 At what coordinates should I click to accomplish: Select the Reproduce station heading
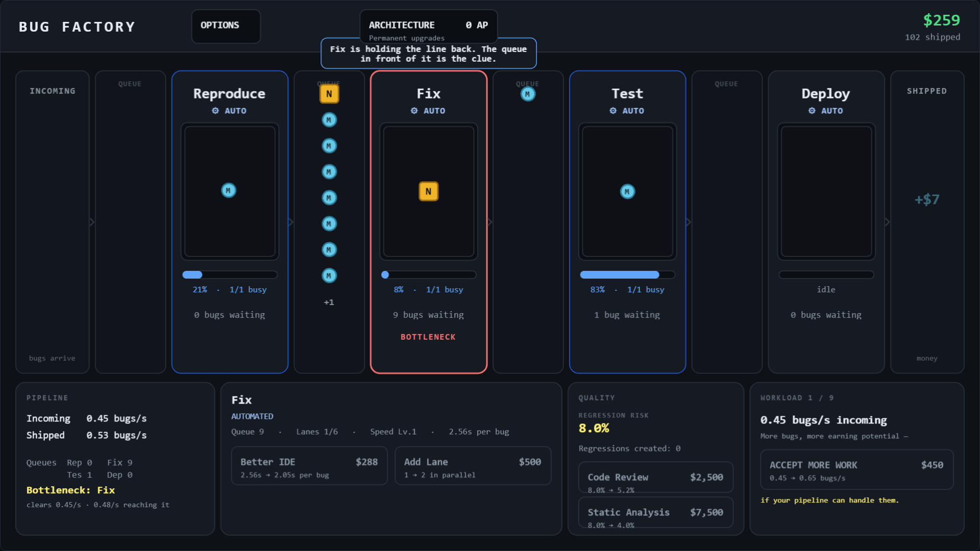click(229, 93)
